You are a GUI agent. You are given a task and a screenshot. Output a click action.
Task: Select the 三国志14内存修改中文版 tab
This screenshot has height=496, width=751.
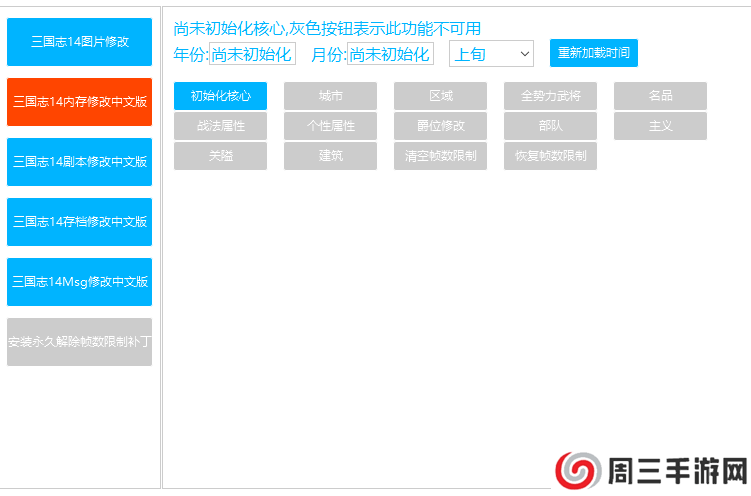point(79,102)
